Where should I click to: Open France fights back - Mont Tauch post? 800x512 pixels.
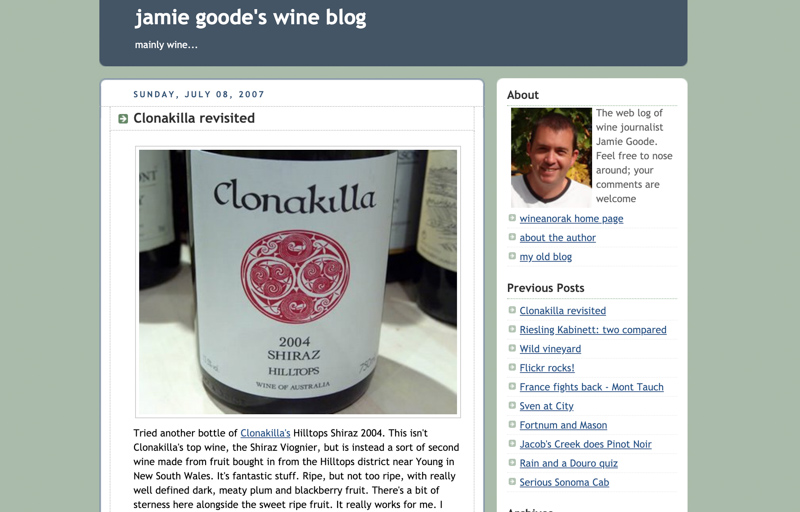click(591, 387)
